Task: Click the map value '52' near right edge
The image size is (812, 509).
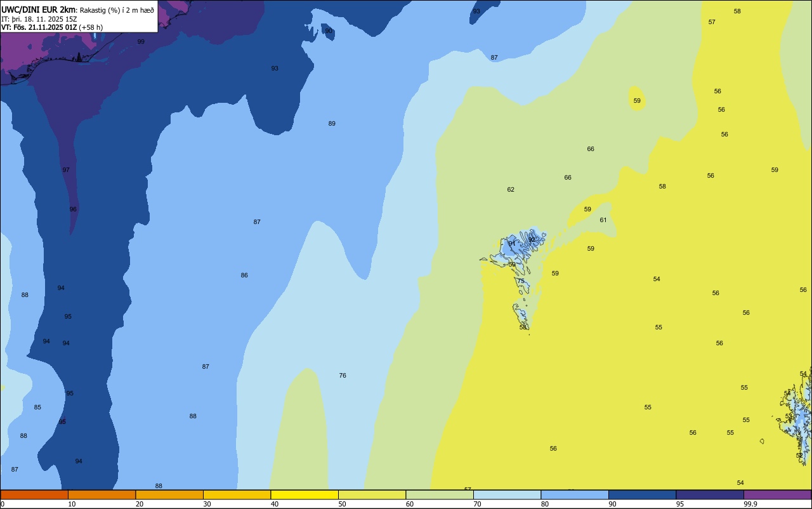Action: tap(799, 456)
